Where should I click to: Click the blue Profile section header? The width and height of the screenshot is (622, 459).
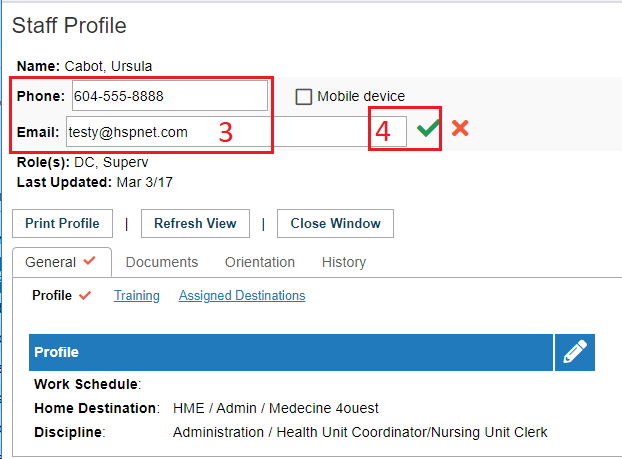click(291, 352)
